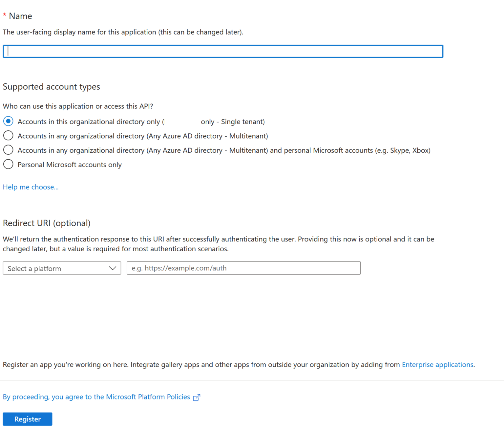
Task: Focus the application Name input field
Action: 223,51
